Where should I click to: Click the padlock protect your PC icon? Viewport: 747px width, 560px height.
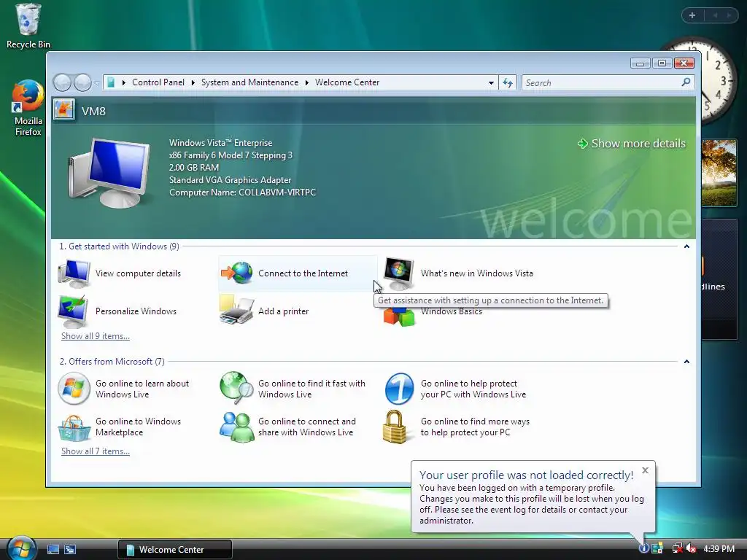pos(395,427)
